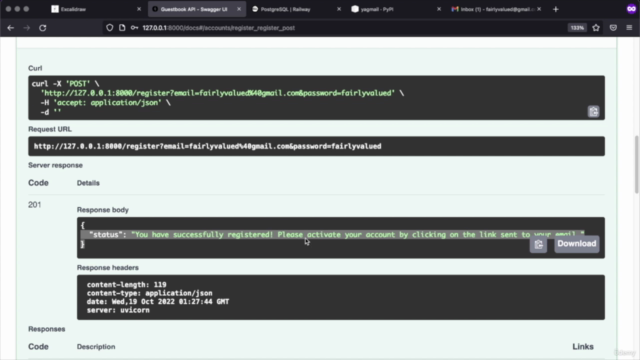Close the yagmail PyPI tab
This screenshot has width=640, height=360.
tap(439, 9)
